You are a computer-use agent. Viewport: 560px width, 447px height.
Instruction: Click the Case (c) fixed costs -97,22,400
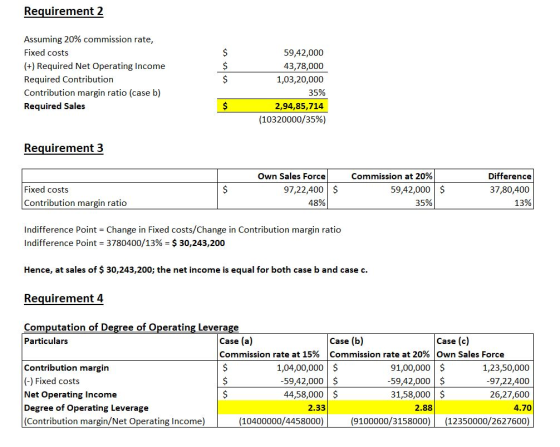click(x=508, y=381)
